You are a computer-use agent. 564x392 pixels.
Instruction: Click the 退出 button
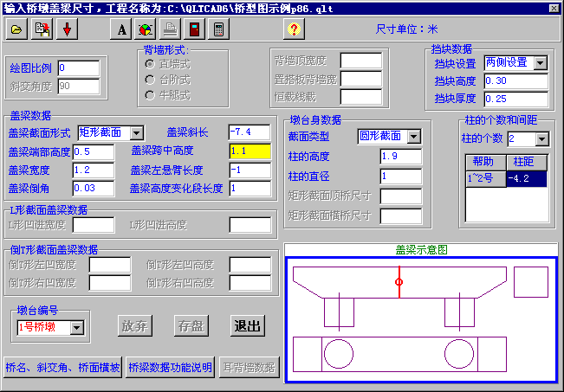(x=248, y=326)
